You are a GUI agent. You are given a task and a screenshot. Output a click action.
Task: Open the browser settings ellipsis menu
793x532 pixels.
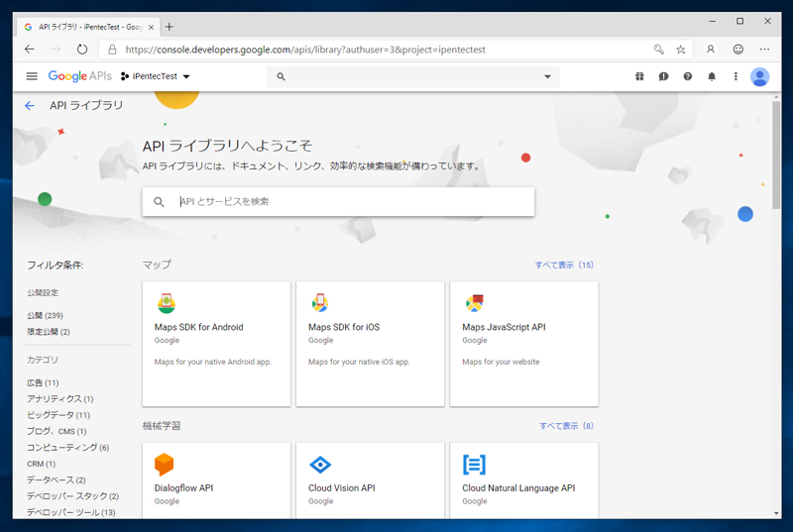[764, 49]
